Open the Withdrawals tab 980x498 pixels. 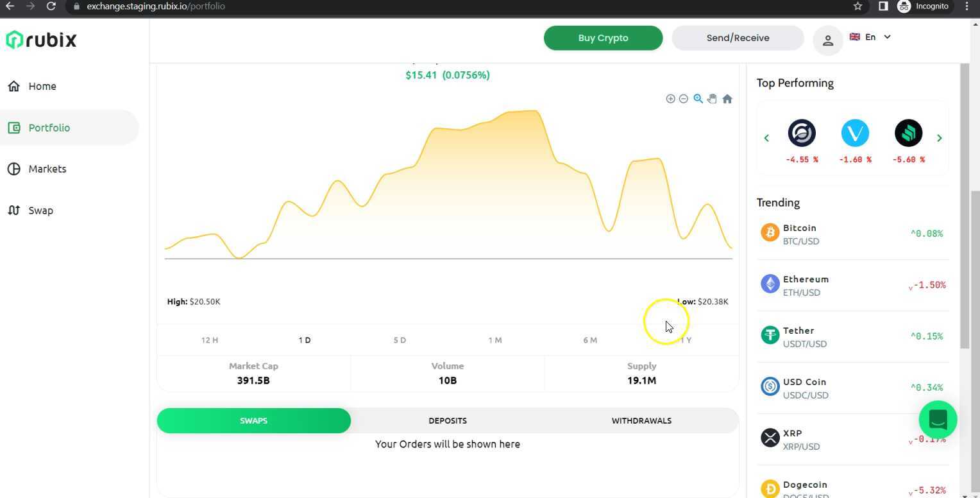coord(641,420)
